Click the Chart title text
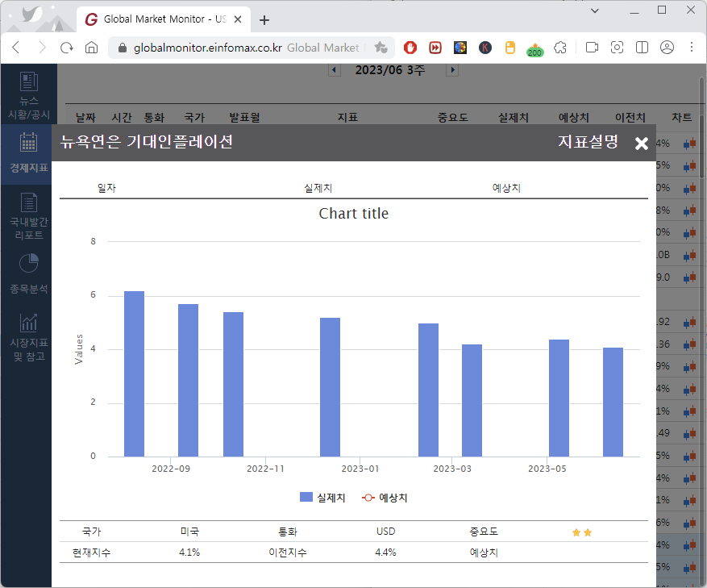 [x=353, y=214]
